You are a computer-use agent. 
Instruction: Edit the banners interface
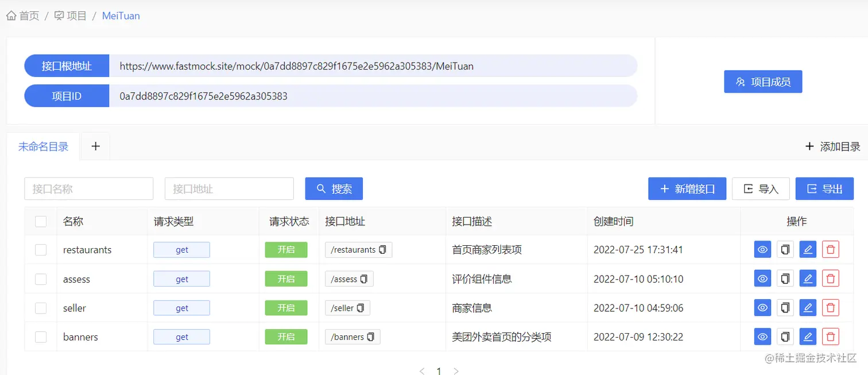pos(808,337)
